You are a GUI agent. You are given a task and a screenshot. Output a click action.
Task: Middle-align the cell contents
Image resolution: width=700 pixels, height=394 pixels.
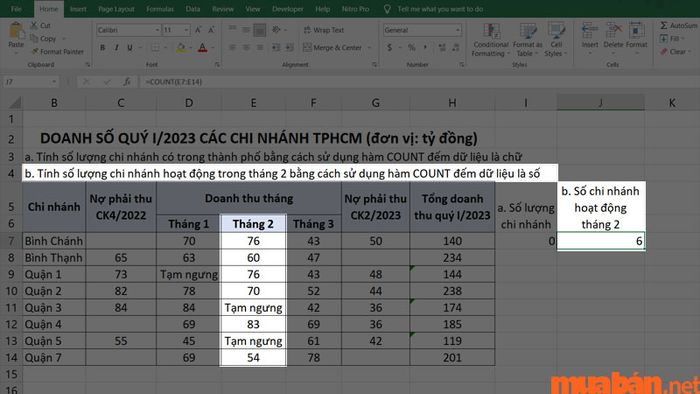246,30
